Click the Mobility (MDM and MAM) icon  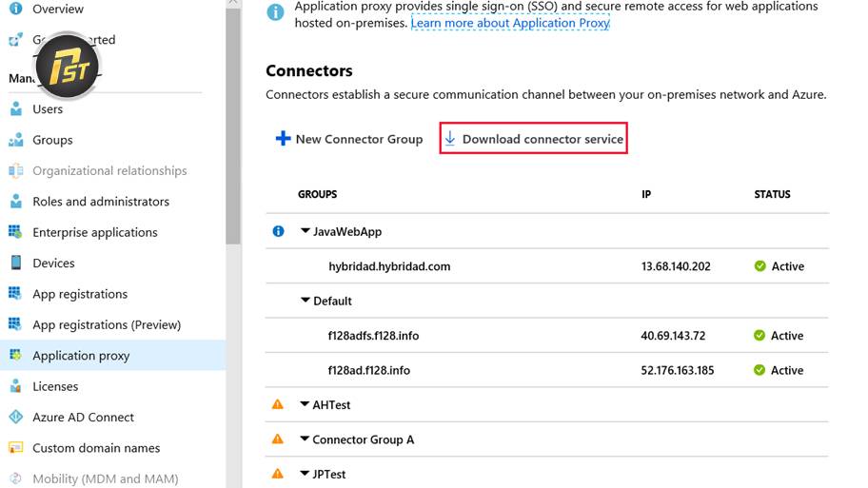tap(16, 478)
